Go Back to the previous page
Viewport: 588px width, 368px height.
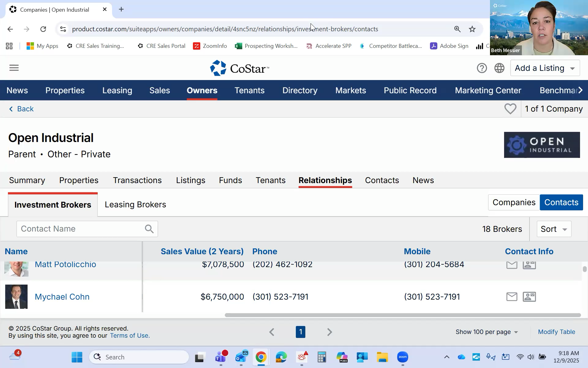coord(21,109)
